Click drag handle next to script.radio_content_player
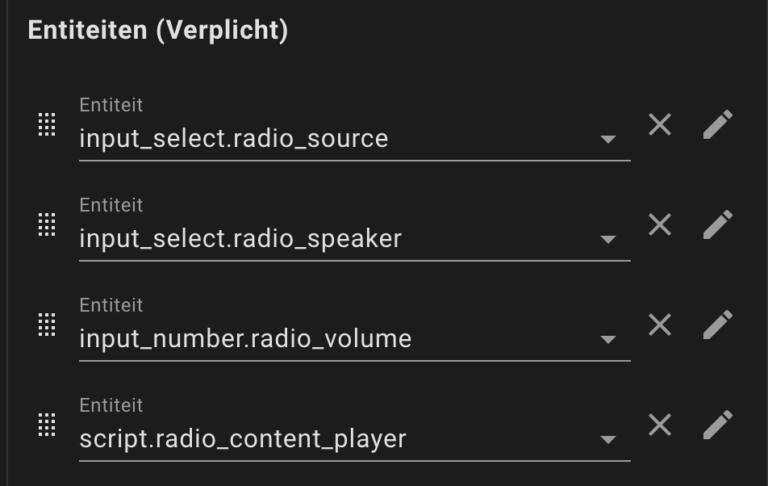The width and height of the screenshot is (768, 486). tap(47, 425)
